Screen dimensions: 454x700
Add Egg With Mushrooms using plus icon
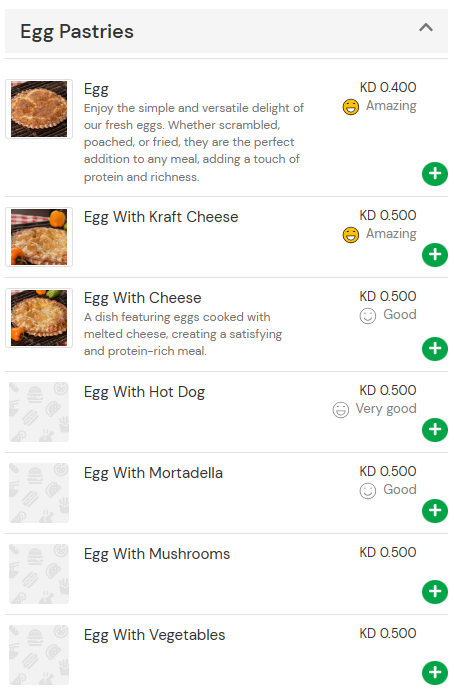[x=434, y=592]
